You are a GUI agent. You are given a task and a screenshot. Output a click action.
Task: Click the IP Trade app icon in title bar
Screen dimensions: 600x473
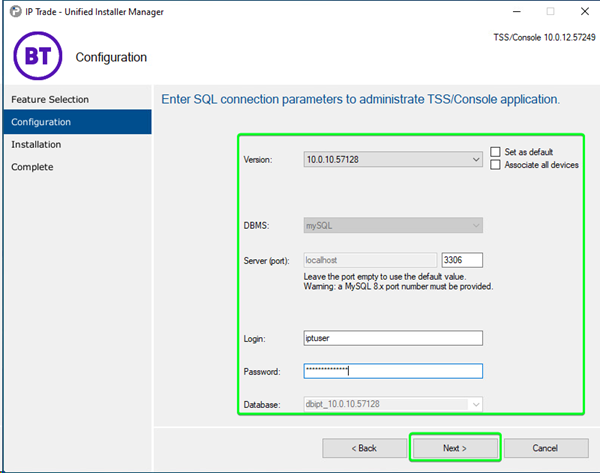15,11
